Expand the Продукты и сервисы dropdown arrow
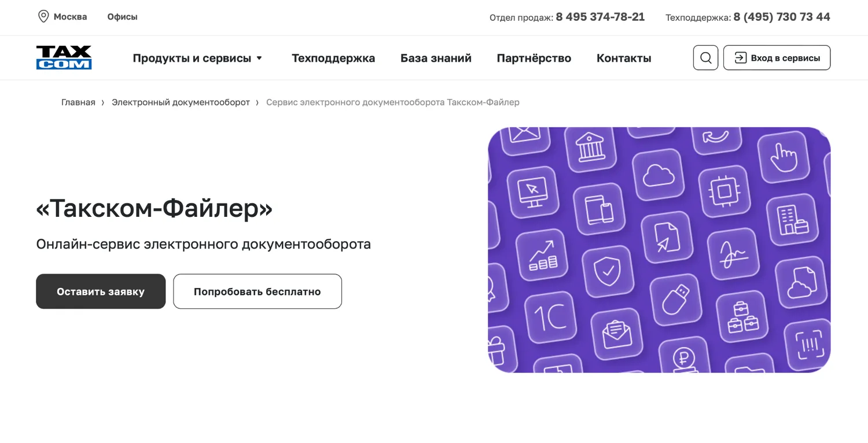This screenshot has width=868, height=443. coord(259,58)
